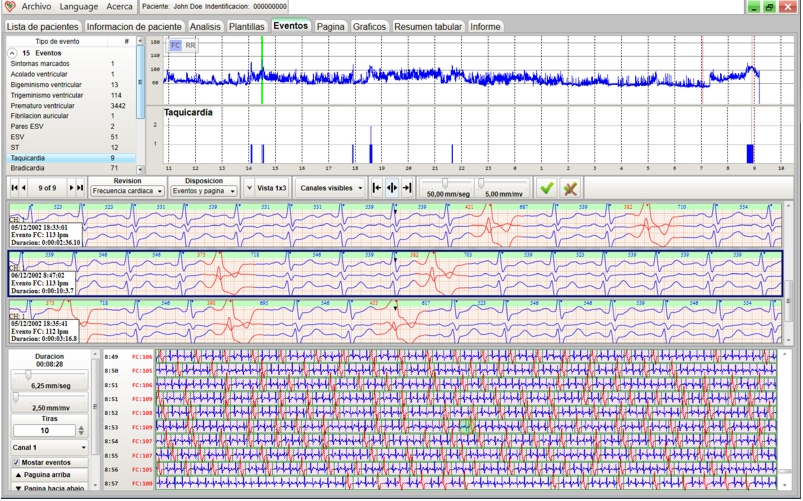This screenshot has height=501, width=803.
Task: Toggle the FC trend button
Action: [175, 45]
